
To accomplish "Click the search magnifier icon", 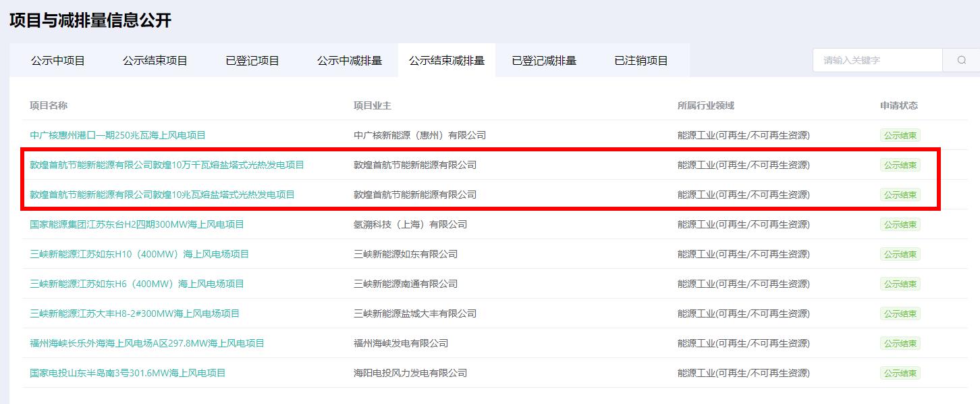I will click(x=961, y=59).
